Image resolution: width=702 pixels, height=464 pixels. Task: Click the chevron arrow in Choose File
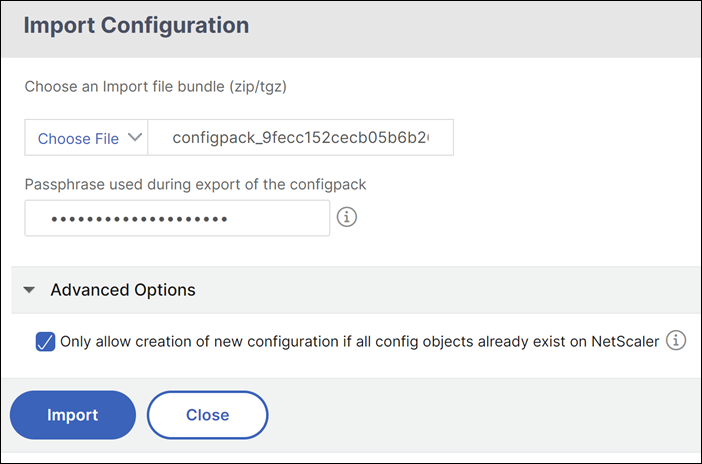(x=135, y=137)
